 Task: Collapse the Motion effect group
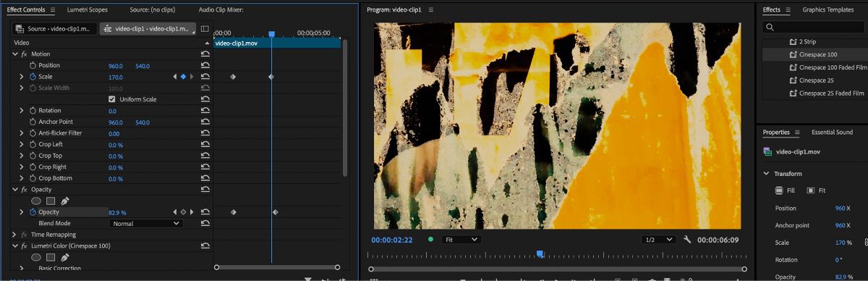tap(14, 54)
